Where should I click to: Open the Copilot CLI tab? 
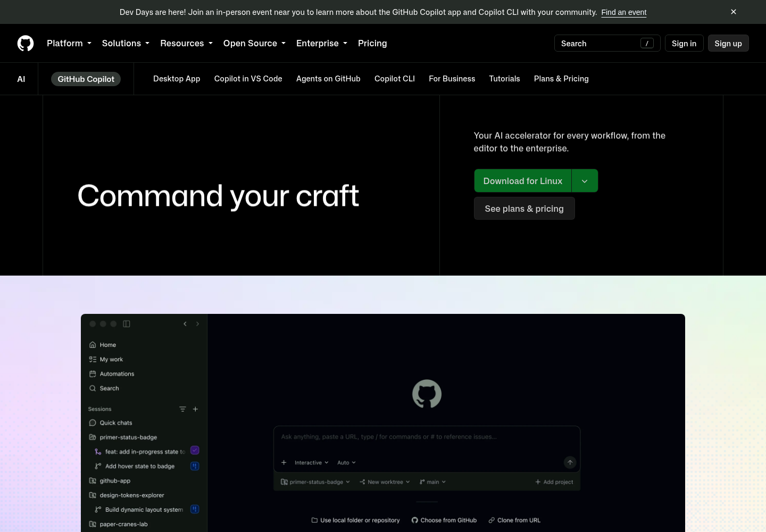395,79
